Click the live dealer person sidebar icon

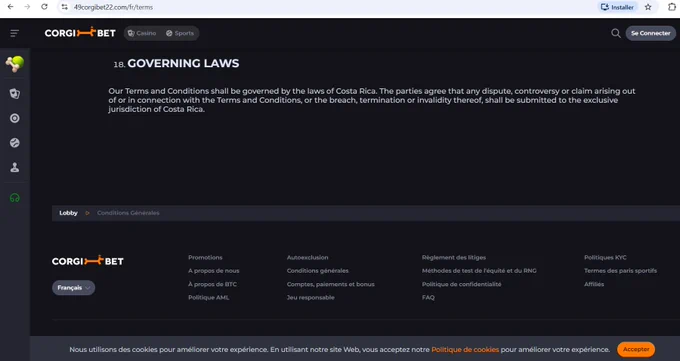[15, 167]
